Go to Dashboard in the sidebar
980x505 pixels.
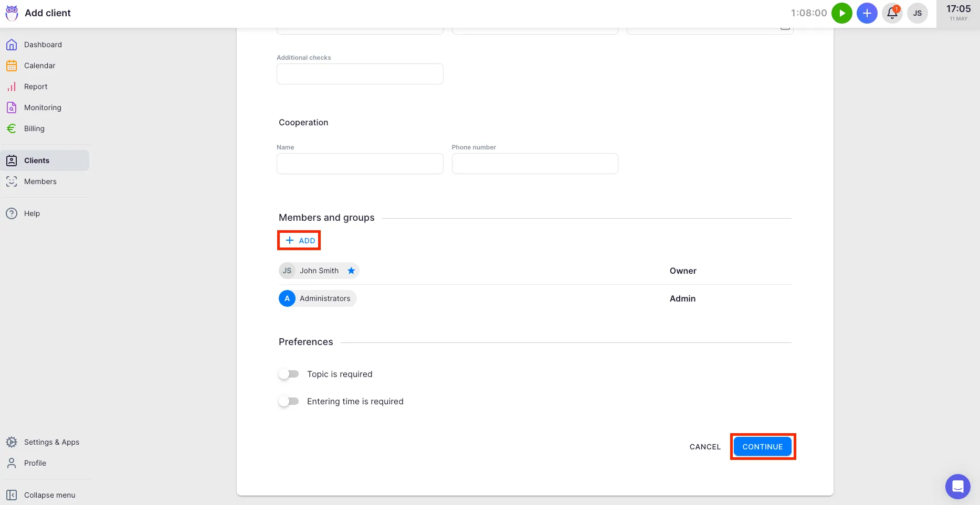(43, 45)
